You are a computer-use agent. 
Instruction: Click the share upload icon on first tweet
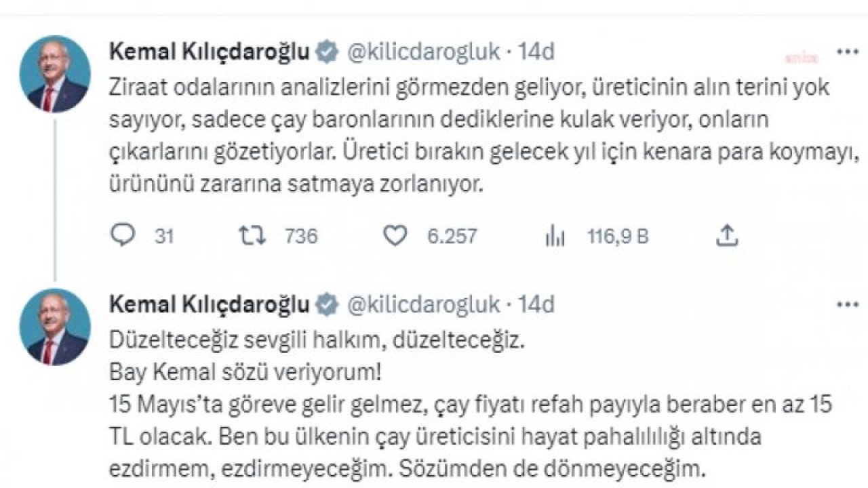(x=727, y=235)
